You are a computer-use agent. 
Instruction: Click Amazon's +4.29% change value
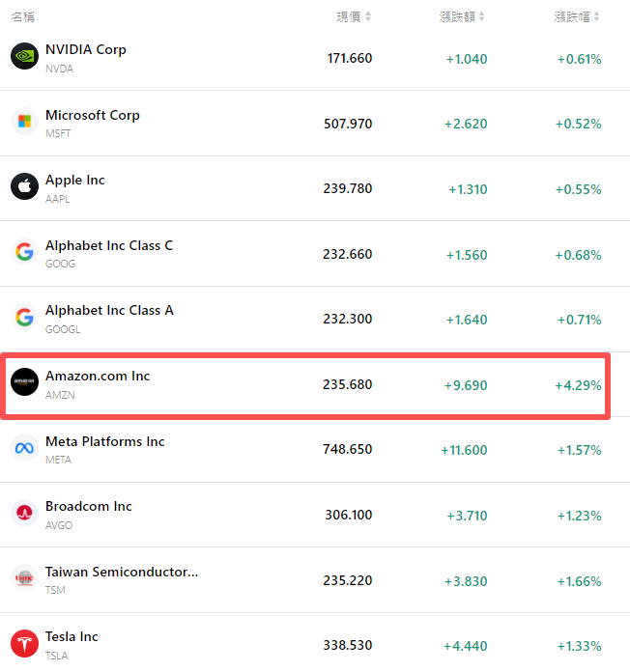click(578, 385)
